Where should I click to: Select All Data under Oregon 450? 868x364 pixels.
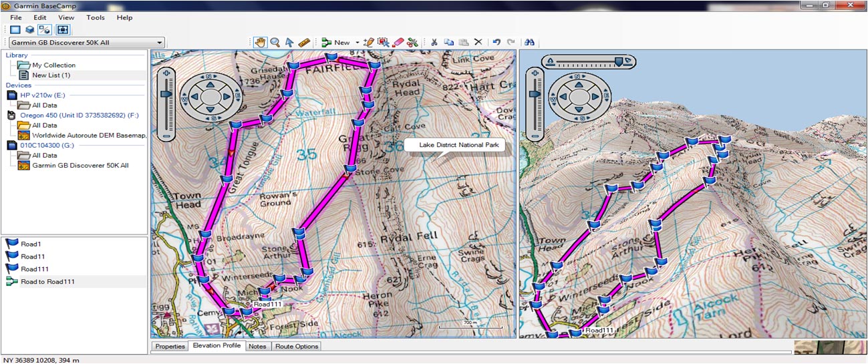pos(44,125)
